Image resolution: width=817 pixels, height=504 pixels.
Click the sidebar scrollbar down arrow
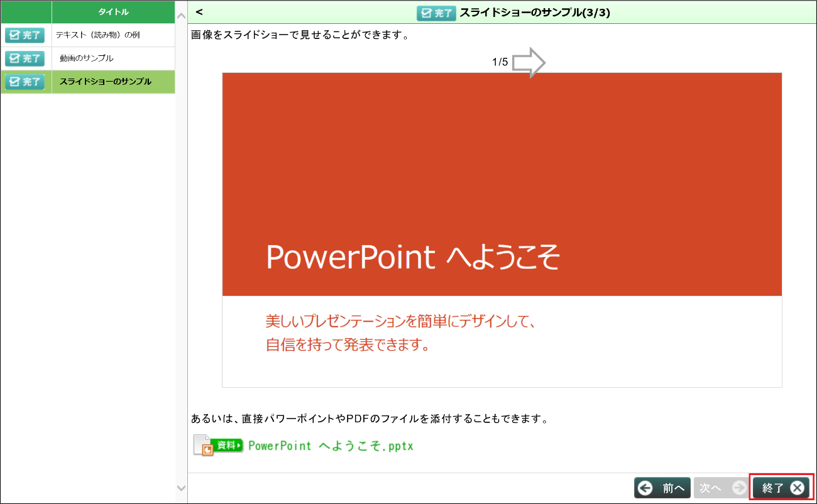(181, 488)
